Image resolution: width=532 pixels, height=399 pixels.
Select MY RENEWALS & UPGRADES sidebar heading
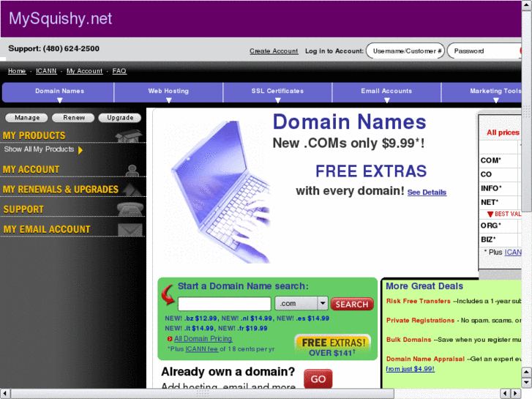click(61, 189)
